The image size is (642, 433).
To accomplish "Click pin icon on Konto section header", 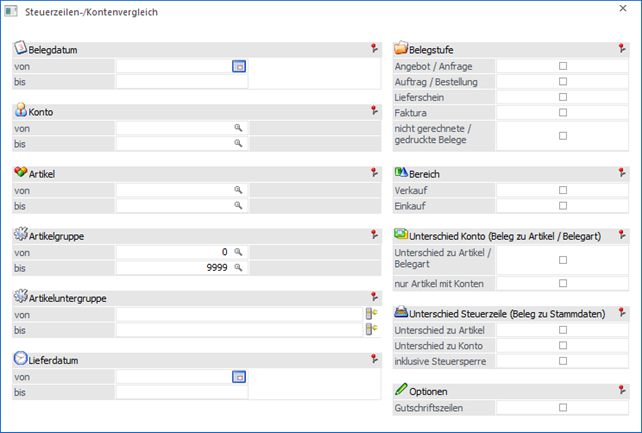I will [x=371, y=111].
